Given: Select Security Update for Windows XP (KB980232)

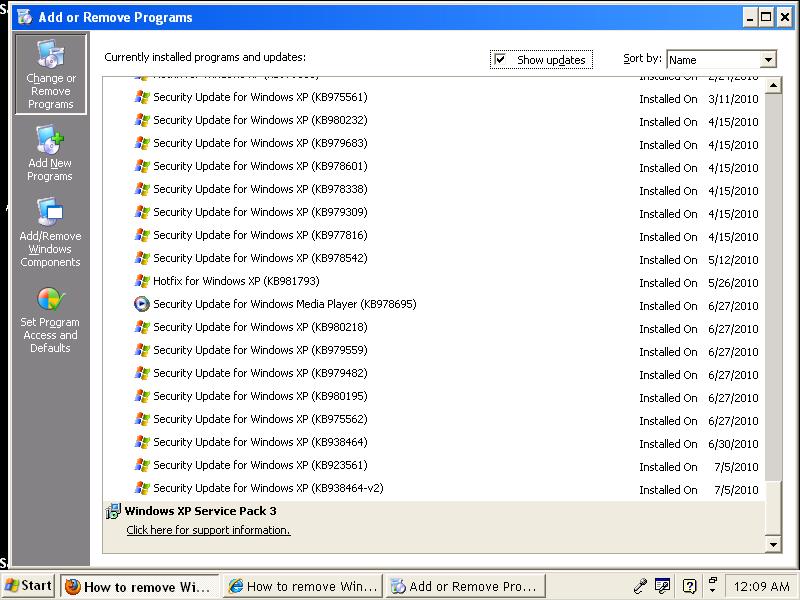Looking at the screenshot, I should point(260,120).
